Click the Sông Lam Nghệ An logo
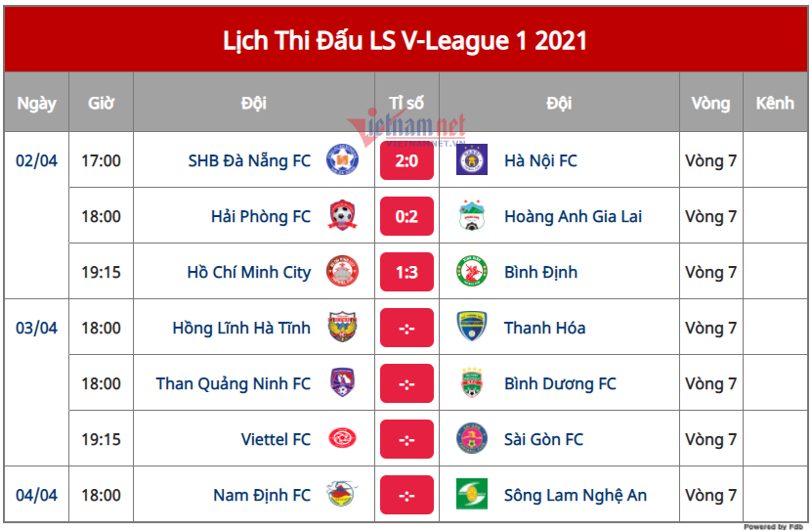The image size is (812, 532). [x=472, y=495]
